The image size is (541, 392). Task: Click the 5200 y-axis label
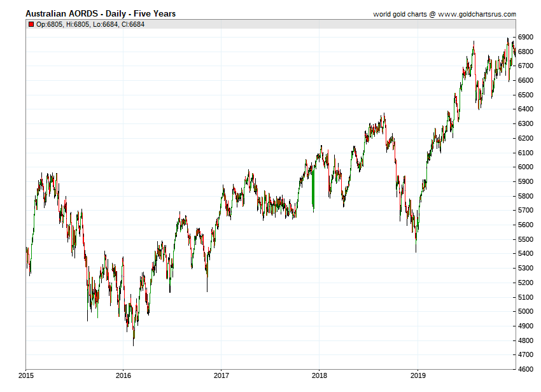tap(525, 283)
